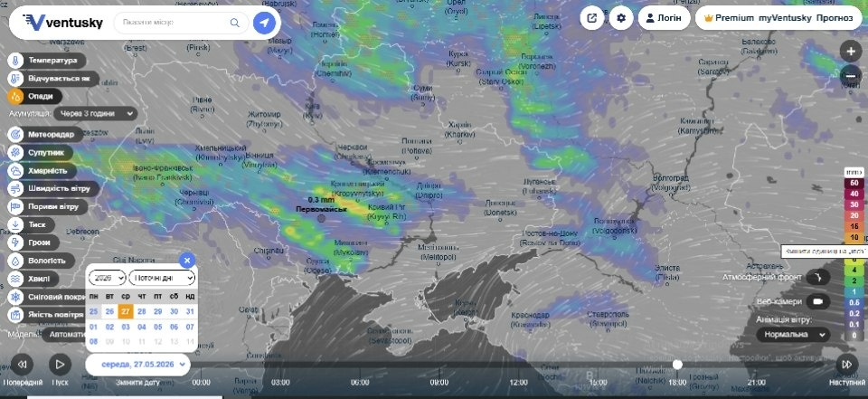The width and height of the screenshot is (868, 399).
Task: Open the model selector Автоматично
Action: click(65, 335)
